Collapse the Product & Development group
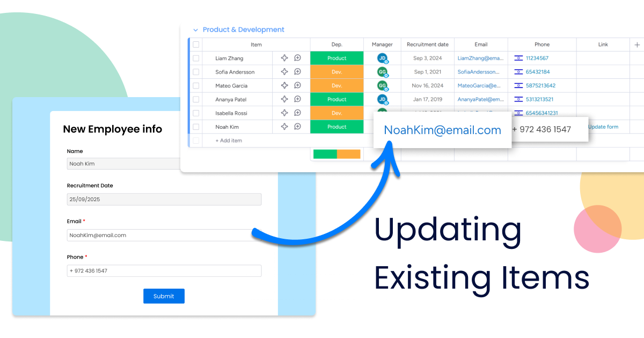 click(195, 30)
